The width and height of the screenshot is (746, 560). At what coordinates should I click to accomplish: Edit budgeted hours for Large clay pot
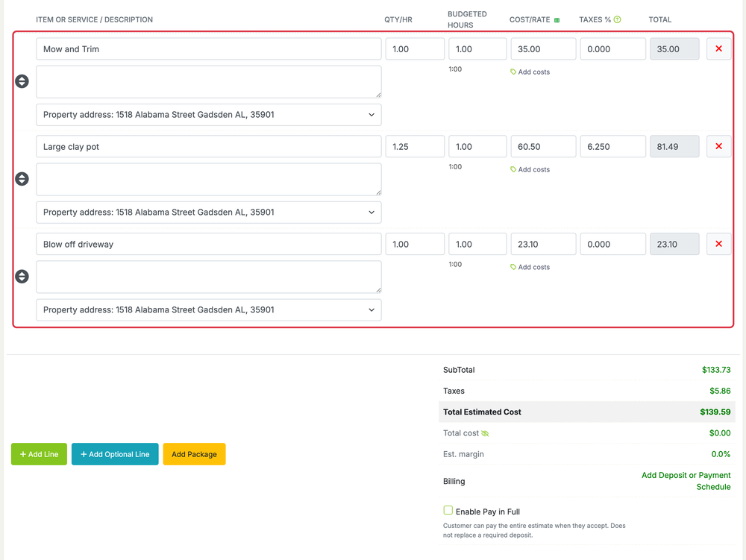coord(477,146)
